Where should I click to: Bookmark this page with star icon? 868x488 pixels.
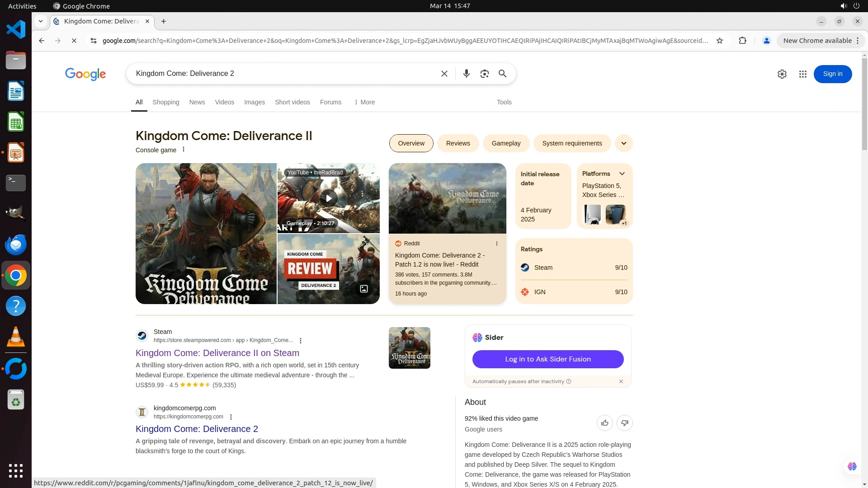point(720,41)
